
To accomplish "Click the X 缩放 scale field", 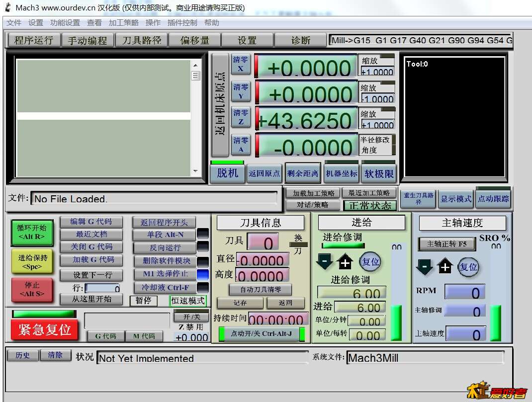I will coord(377,72).
